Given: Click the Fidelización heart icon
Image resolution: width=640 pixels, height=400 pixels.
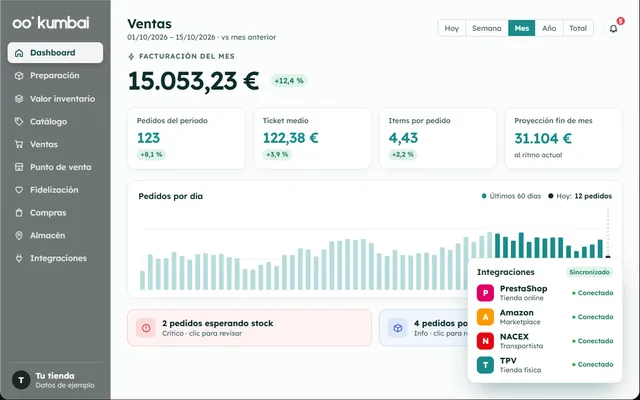Looking at the screenshot, I should 19,190.
